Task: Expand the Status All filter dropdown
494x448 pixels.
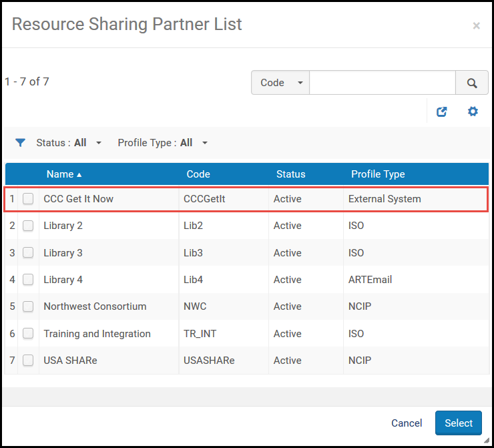Action: (69, 143)
